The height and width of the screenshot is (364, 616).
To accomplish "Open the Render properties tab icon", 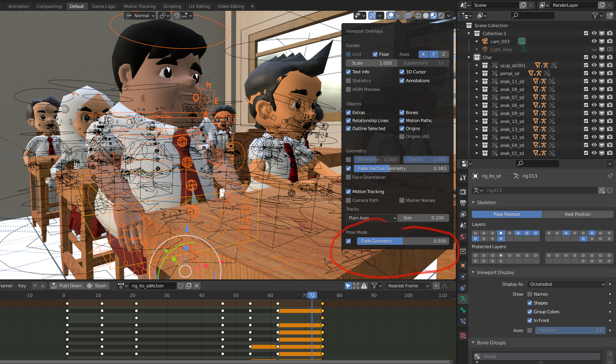I will [x=463, y=192].
